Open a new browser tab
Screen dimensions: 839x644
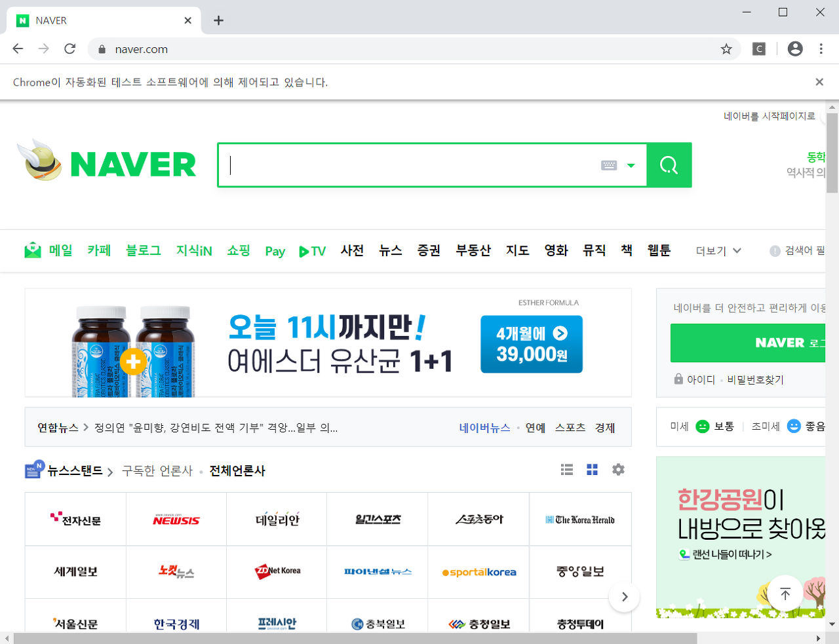coord(219,20)
